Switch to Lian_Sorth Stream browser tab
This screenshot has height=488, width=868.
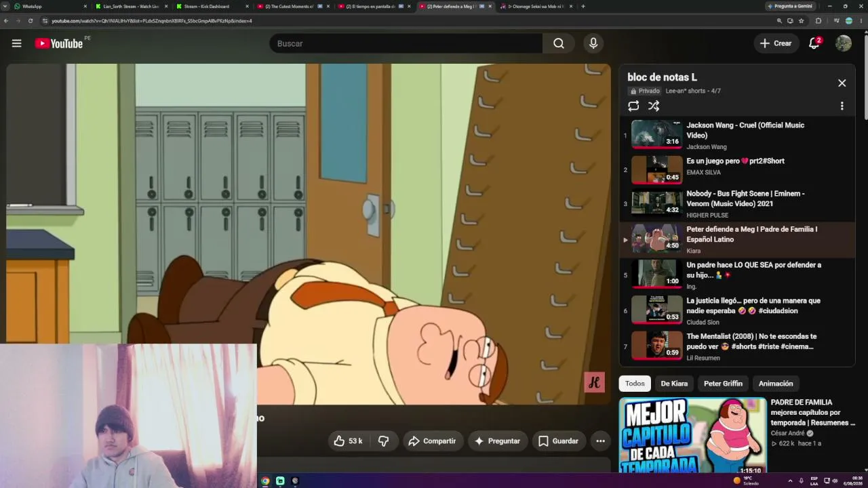pos(131,6)
